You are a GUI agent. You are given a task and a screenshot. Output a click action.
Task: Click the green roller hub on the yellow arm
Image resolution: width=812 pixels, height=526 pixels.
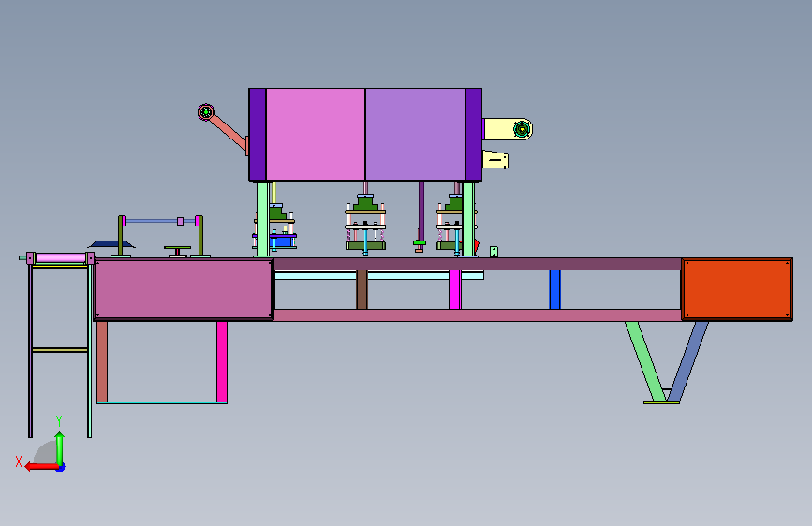coord(522,129)
